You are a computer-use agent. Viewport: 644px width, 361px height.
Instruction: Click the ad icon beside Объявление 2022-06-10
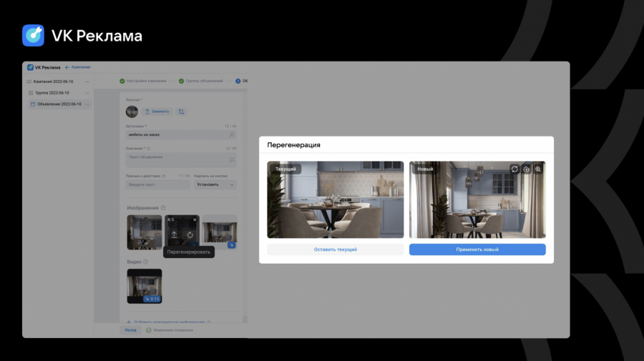(x=33, y=104)
